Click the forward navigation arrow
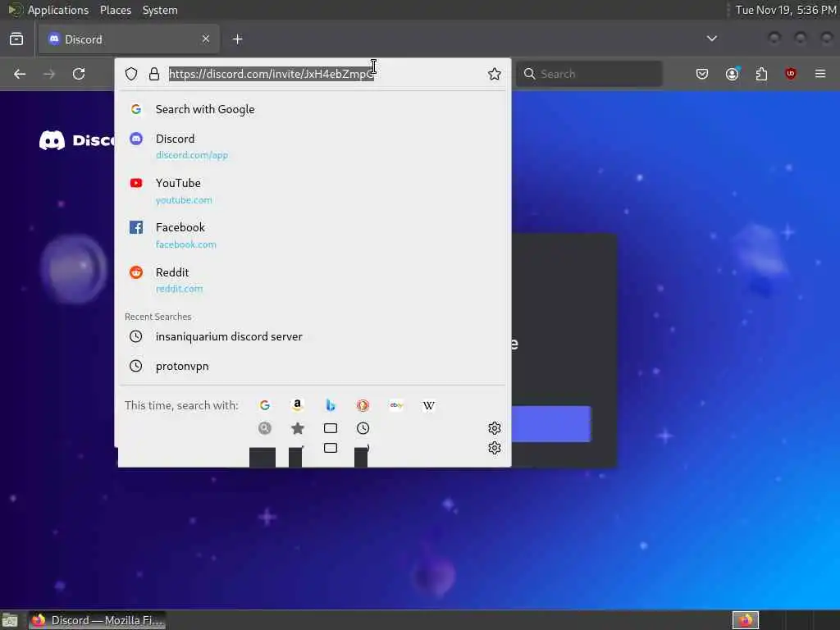Viewport: 840px width, 630px height. pyautogui.click(x=49, y=74)
